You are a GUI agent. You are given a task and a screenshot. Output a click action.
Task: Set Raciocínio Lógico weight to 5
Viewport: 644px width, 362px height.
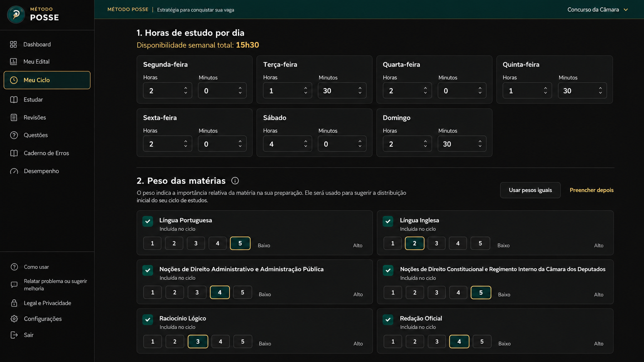point(243,342)
